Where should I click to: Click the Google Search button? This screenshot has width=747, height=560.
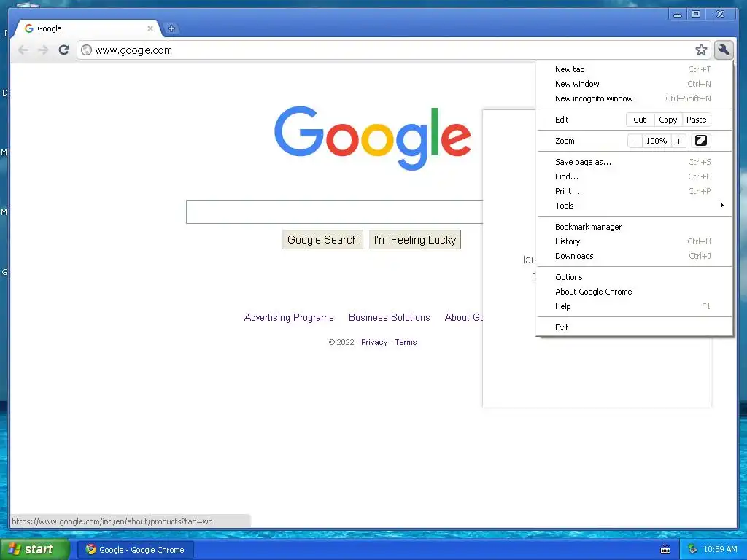[x=322, y=239]
